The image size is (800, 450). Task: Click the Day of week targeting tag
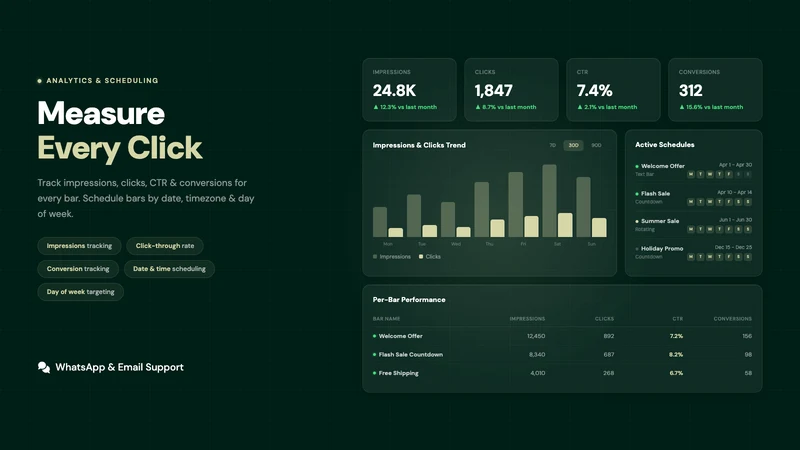click(x=81, y=292)
